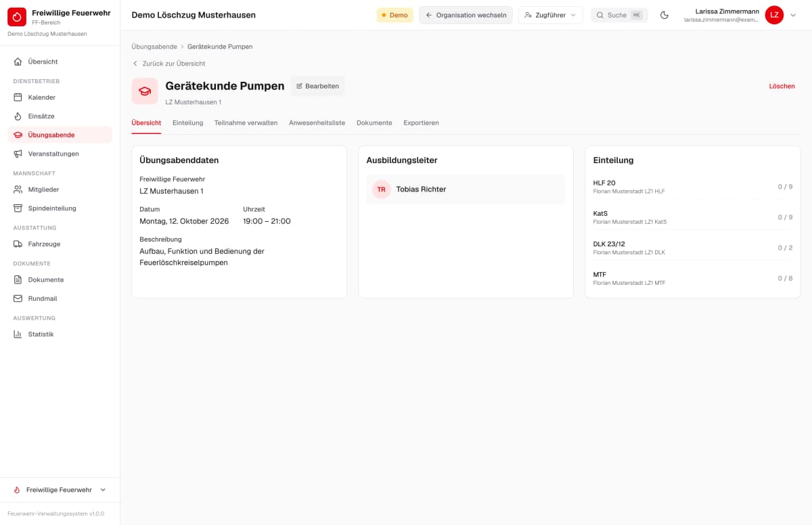Open the Tobias Richter instructor entry
This screenshot has width=812, height=525.
click(466, 189)
